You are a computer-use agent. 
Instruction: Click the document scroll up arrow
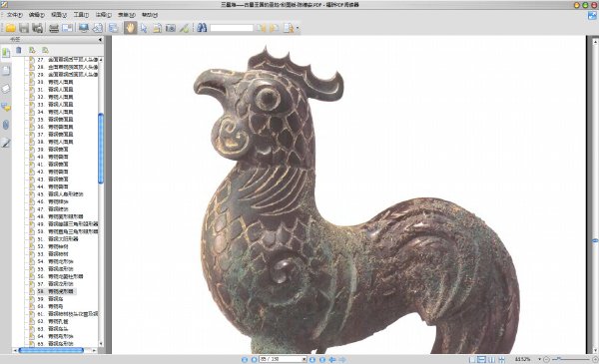[x=595, y=41]
